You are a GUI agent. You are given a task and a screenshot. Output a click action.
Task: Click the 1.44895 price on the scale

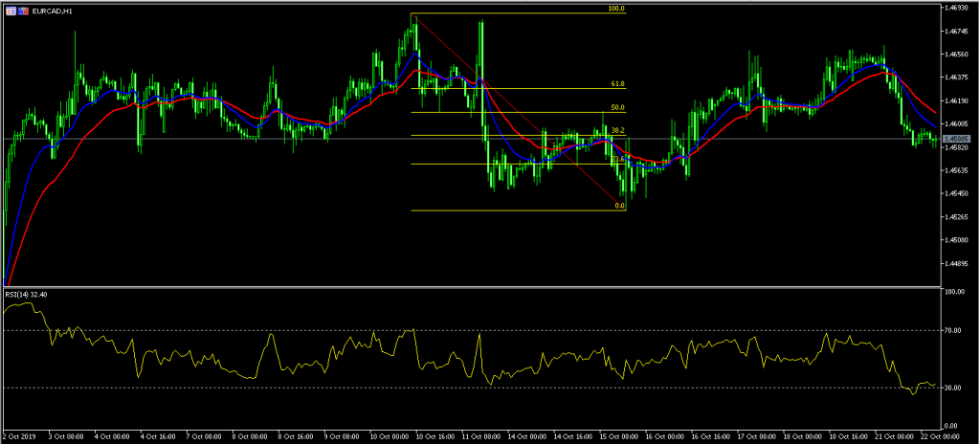[x=958, y=264]
